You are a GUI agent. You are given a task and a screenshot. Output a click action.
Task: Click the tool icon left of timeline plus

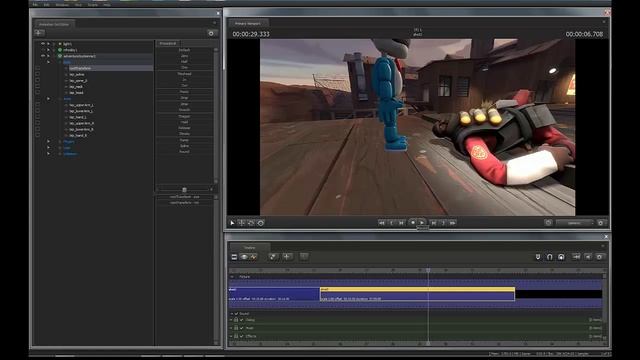click(x=273, y=256)
